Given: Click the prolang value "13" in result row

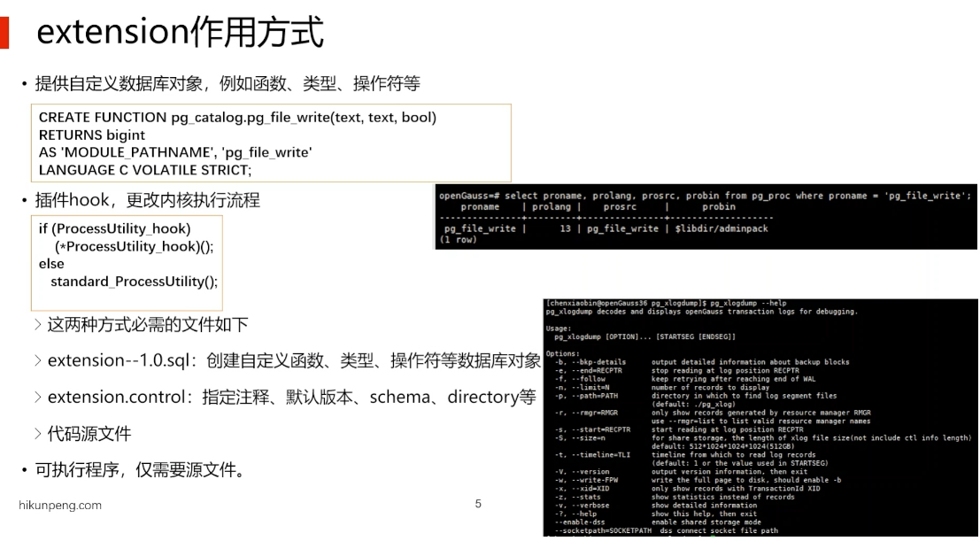Looking at the screenshot, I should (x=565, y=229).
